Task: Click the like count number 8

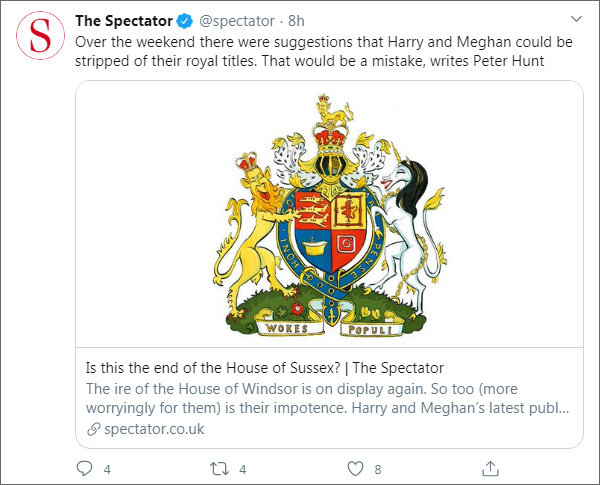Action: coord(377,468)
